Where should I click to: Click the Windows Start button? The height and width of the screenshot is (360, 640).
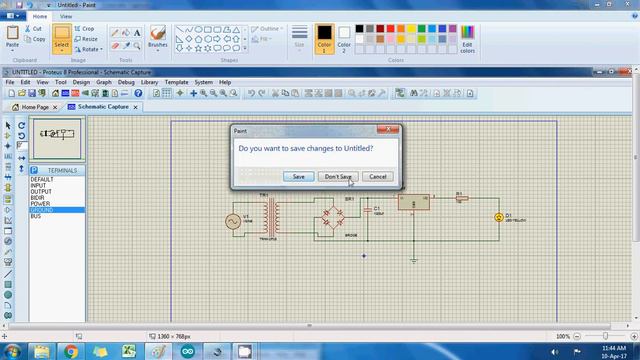[x=12, y=351]
